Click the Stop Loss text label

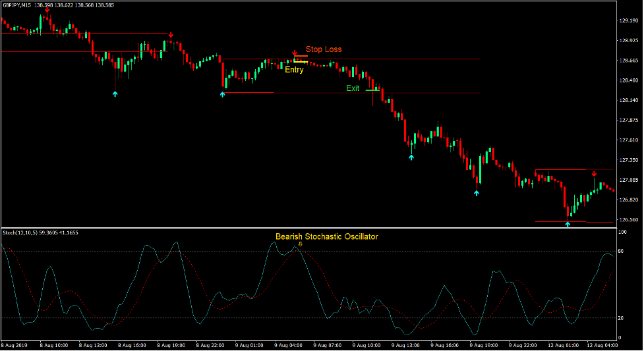323,49
